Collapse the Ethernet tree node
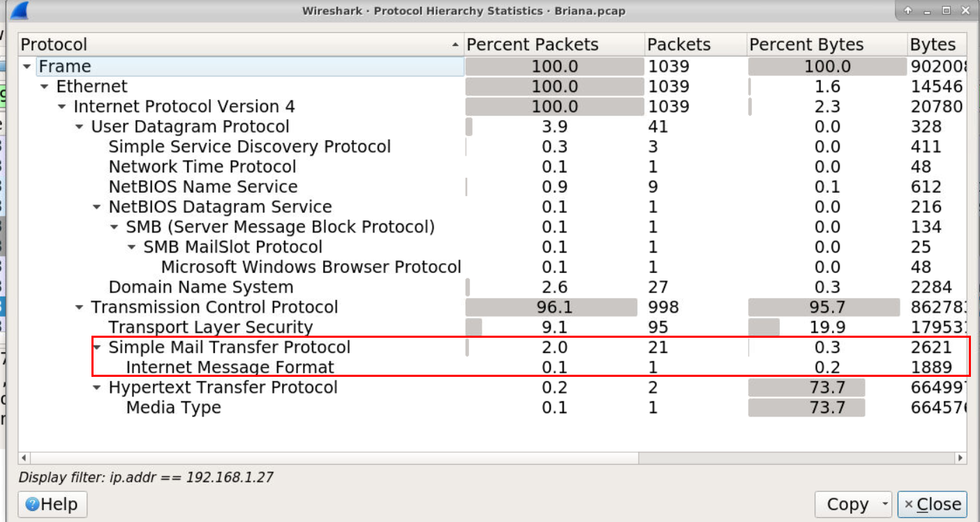This screenshot has height=522, width=980. coord(44,87)
